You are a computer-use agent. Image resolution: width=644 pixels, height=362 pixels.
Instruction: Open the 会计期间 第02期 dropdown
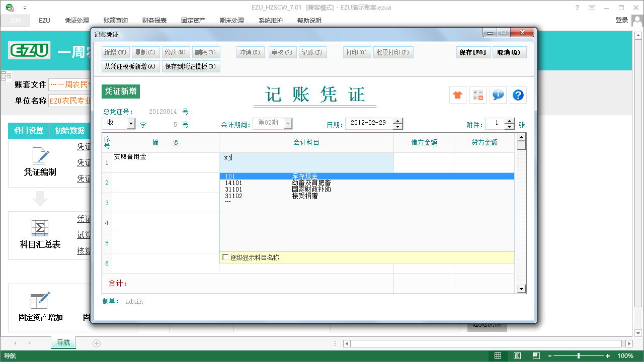point(288,123)
